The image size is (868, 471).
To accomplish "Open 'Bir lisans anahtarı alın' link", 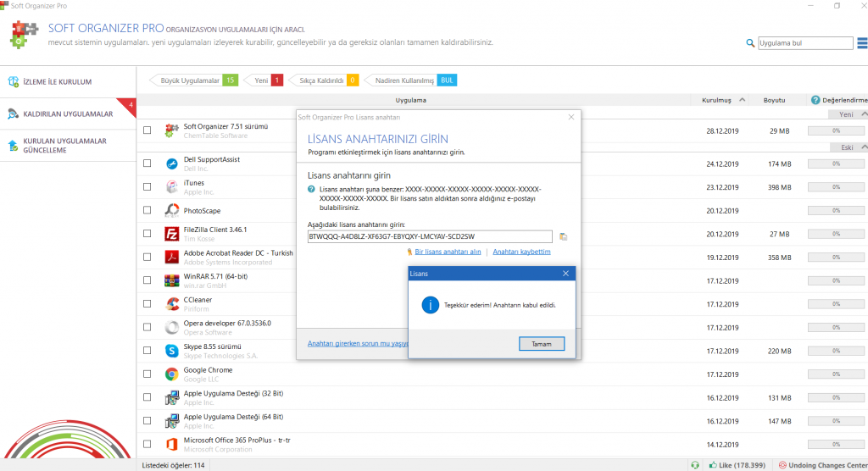I will pos(448,252).
